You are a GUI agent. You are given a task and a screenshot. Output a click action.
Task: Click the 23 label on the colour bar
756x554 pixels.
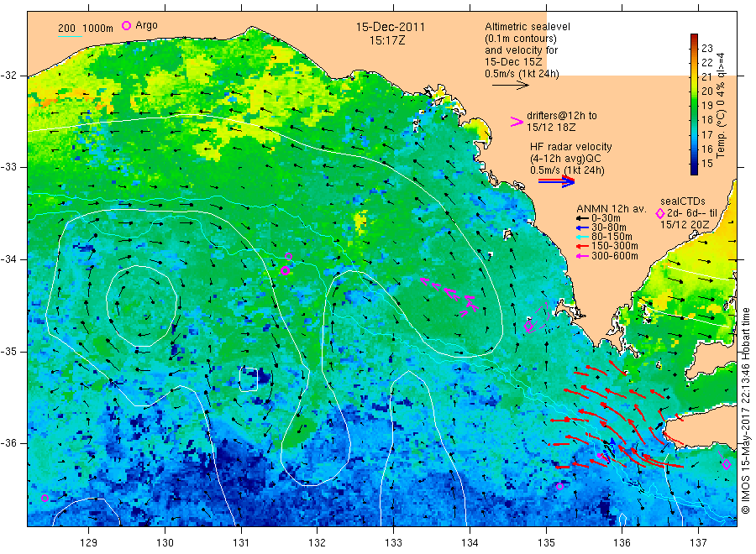(707, 48)
